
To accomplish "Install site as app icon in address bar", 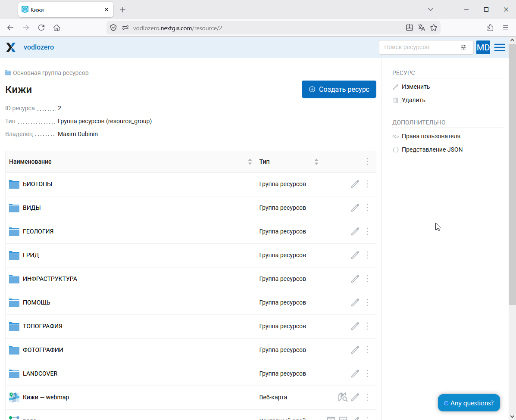I will pos(410,28).
